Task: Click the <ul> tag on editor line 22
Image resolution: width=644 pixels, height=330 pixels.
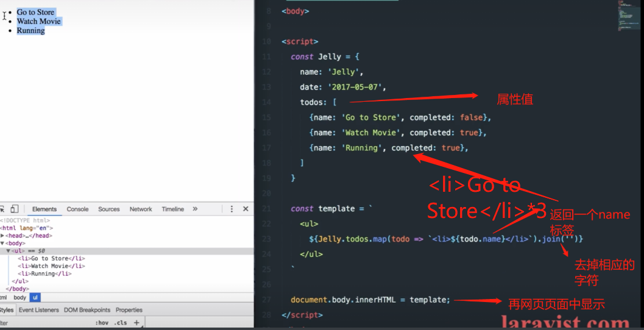Action: [x=309, y=223]
